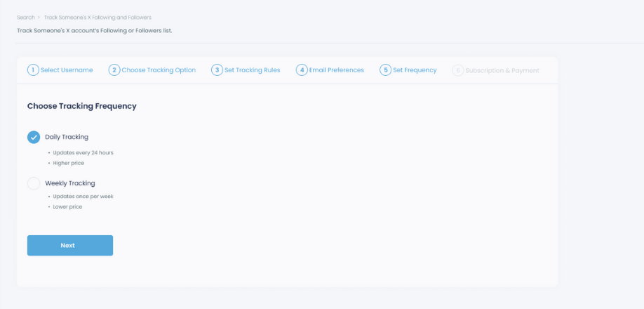644x309 pixels.
Task: Select the Set Frequency step label
Action: pyautogui.click(x=415, y=70)
